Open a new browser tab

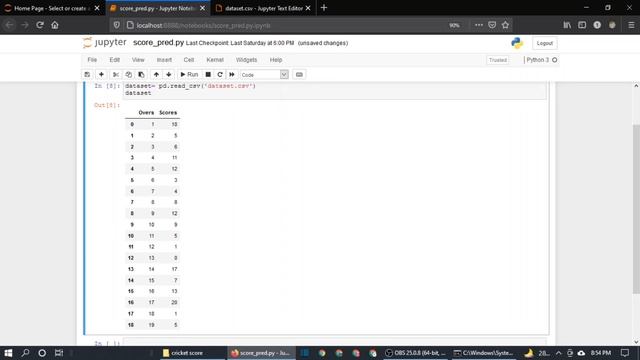324,8
